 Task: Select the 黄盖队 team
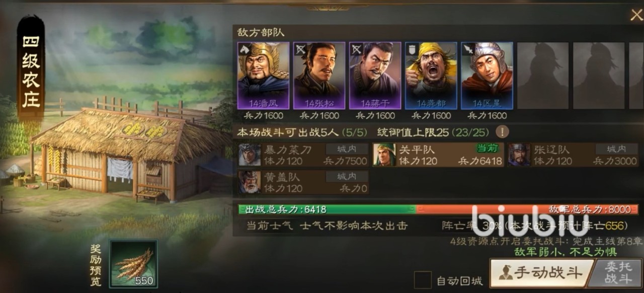pos(303,182)
